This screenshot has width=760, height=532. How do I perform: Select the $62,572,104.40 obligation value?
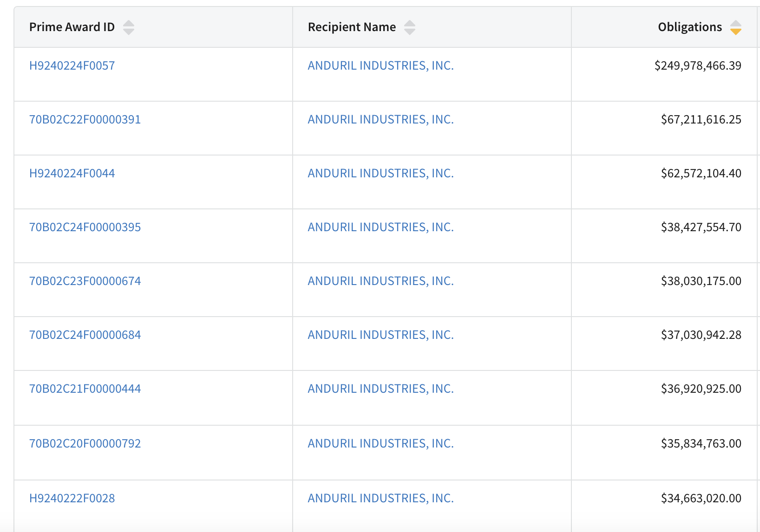(x=701, y=173)
